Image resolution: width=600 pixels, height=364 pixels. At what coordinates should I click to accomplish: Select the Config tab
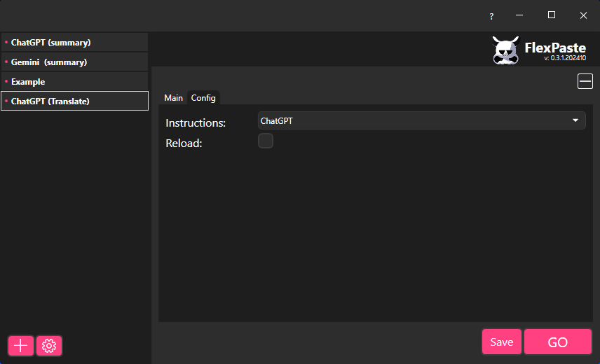[203, 98]
